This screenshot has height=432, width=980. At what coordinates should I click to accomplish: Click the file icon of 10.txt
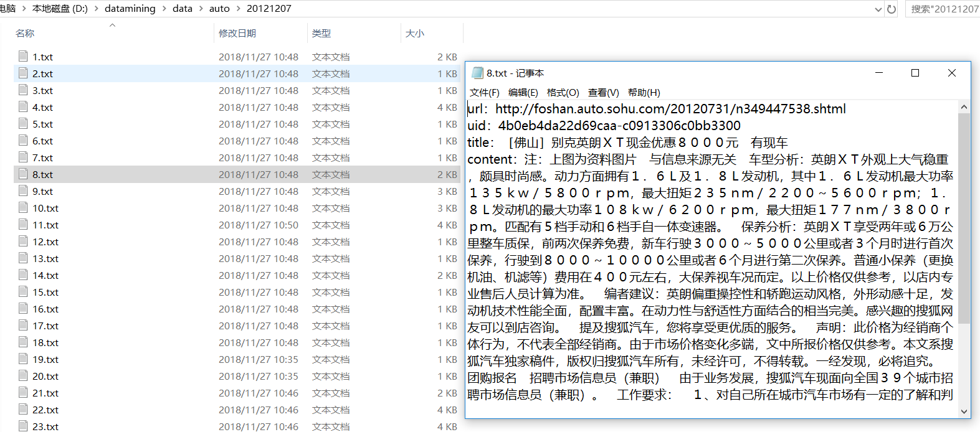click(x=24, y=207)
